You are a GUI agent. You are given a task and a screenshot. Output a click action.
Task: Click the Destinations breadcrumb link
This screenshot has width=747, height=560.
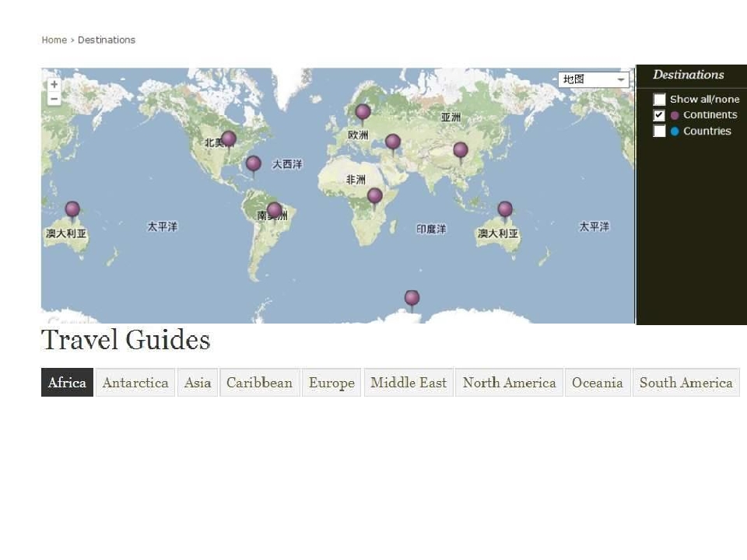point(107,40)
